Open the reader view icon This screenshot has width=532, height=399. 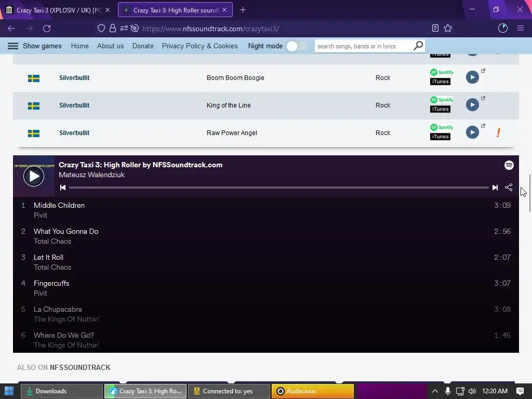click(x=435, y=29)
